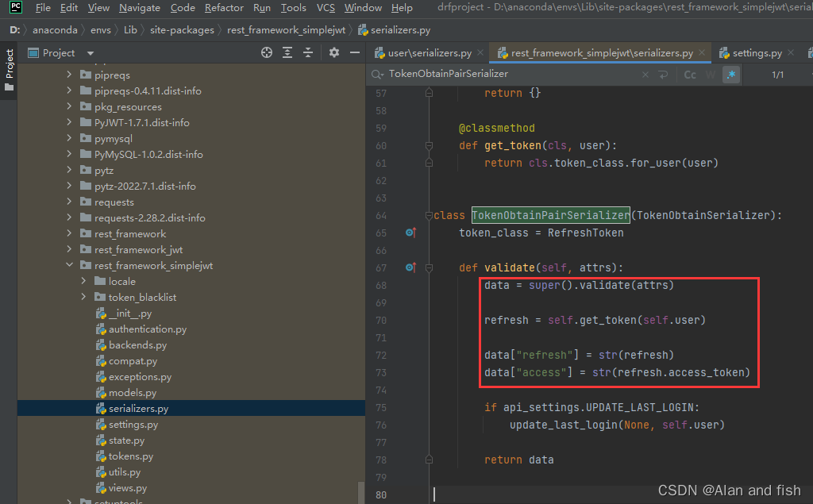
Task: Open the File menu
Action: pos(43,8)
